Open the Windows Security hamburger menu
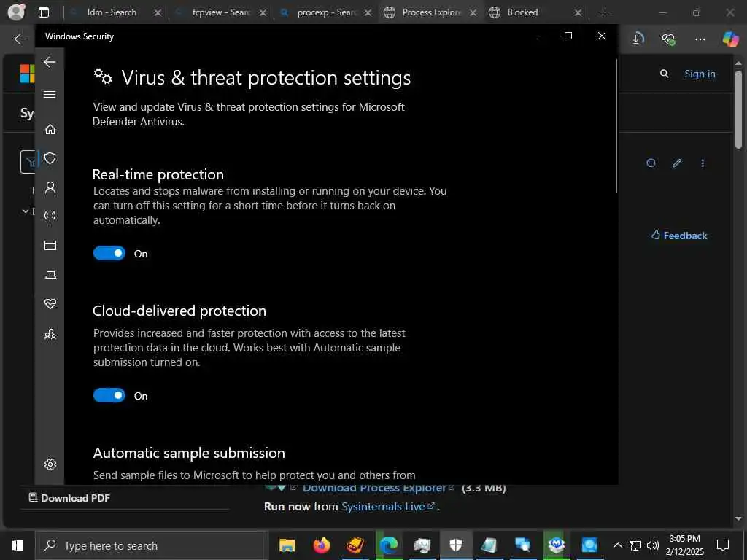The width and height of the screenshot is (747, 560). (x=50, y=94)
